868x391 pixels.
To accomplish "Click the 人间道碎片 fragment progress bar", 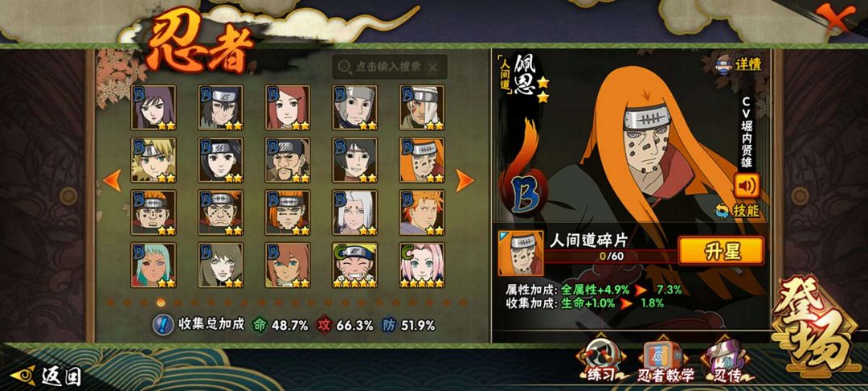I will (612, 257).
